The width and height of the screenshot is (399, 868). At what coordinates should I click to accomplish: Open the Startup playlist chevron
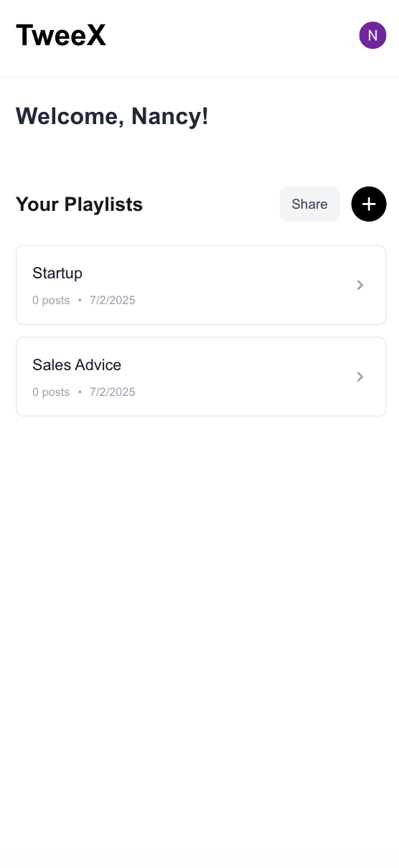pos(360,286)
